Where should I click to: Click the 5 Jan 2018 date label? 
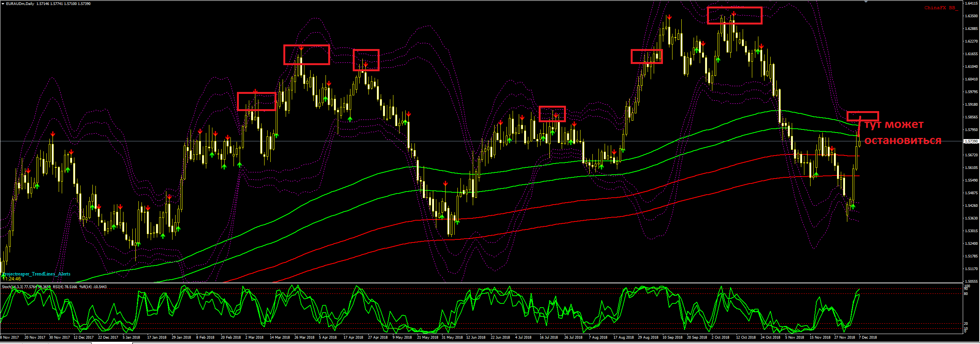click(131, 337)
